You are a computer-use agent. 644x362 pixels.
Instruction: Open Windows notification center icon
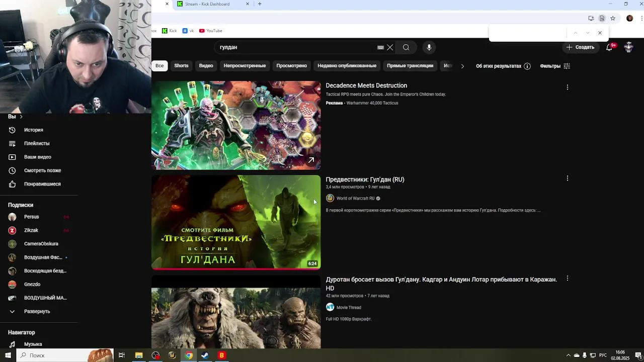coord(638,355)
